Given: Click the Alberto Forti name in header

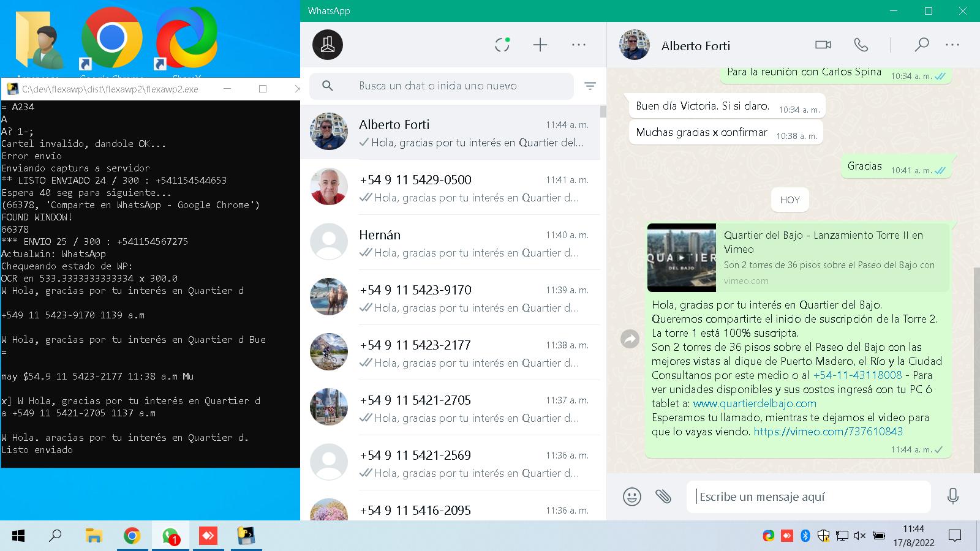Looking at the screenshot, I should 696,46.
